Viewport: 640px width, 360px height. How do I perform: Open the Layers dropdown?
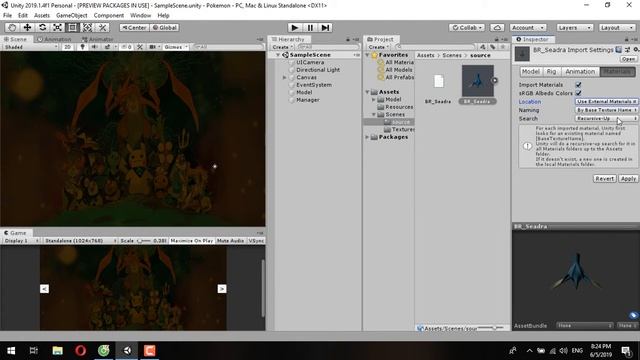(x=575, y=27)
